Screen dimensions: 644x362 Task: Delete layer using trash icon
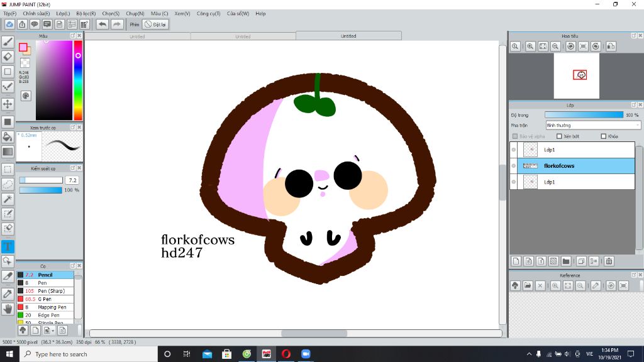(609, 261)
